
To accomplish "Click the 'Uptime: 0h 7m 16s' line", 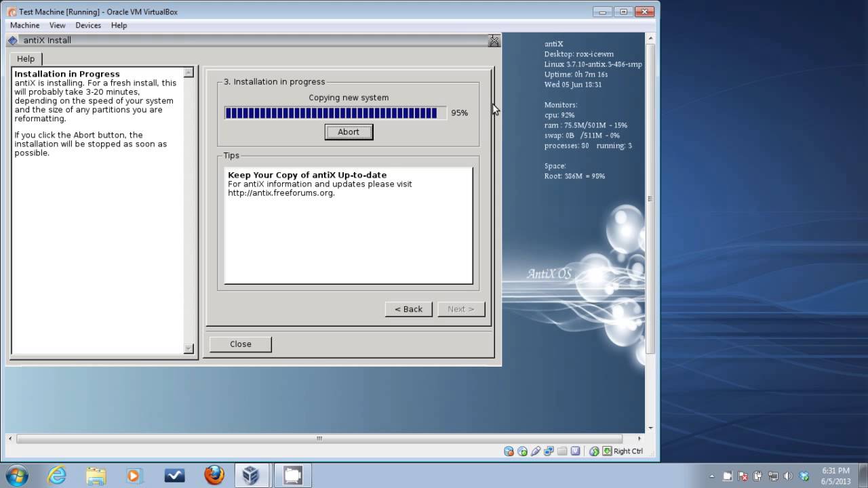I will (x=576, y=75).
